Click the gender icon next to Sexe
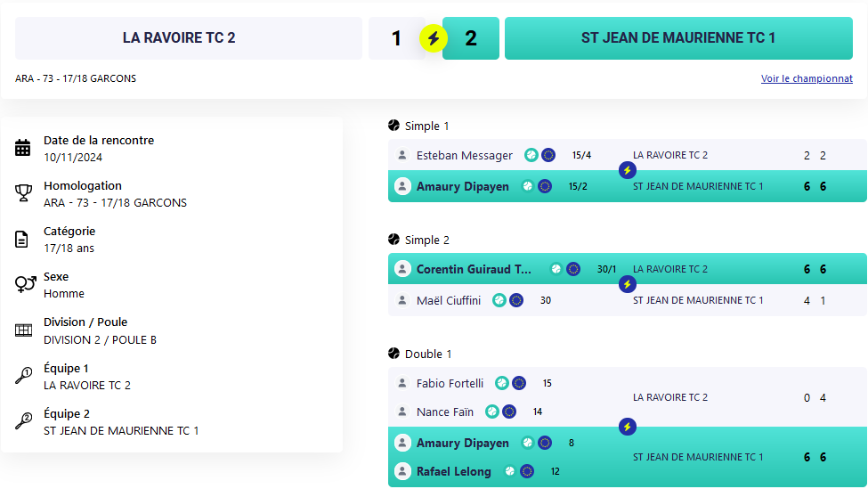 [25, 284]
